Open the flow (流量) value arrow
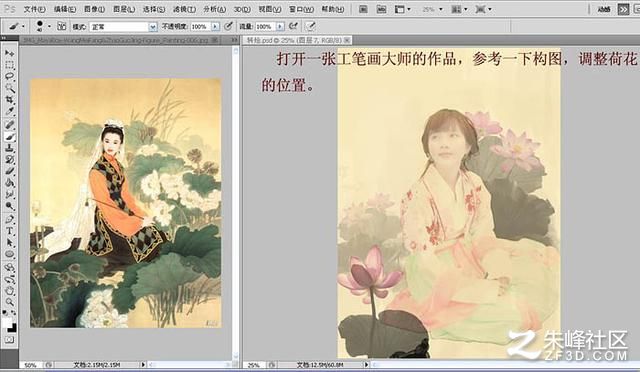The width and height of the screenshot is (640, 372). tap(280, 27)
